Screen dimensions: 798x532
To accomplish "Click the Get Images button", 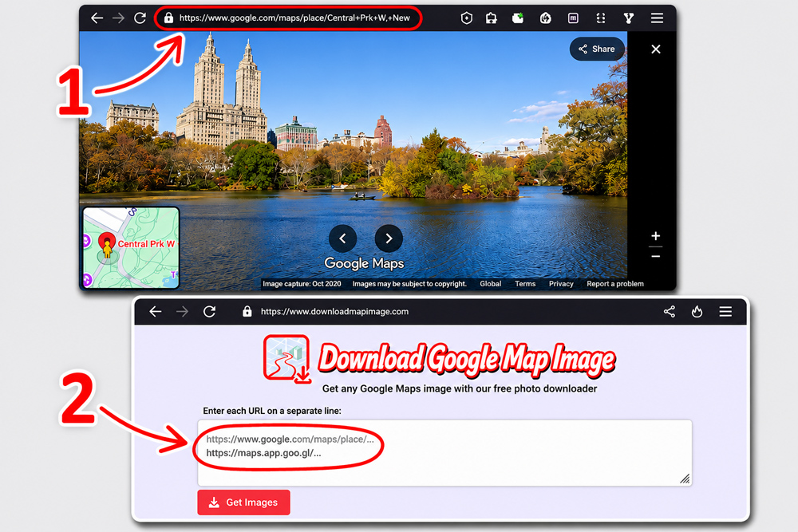I will pyautogui.click(x=243, y=502).
